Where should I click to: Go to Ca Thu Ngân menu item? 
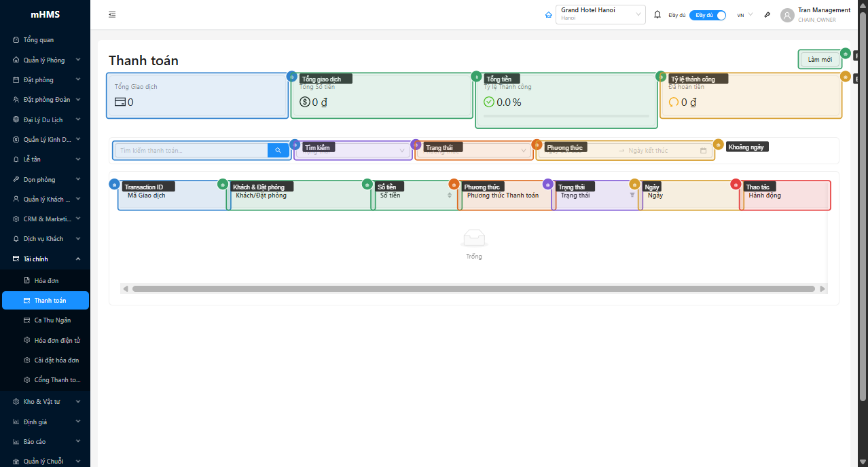click(52, 320)
